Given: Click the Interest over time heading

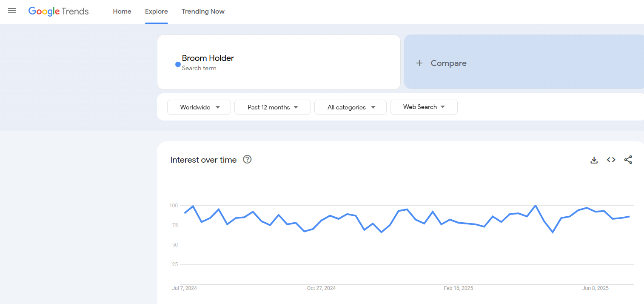Looking at the screenshot, I should point(203,160).
